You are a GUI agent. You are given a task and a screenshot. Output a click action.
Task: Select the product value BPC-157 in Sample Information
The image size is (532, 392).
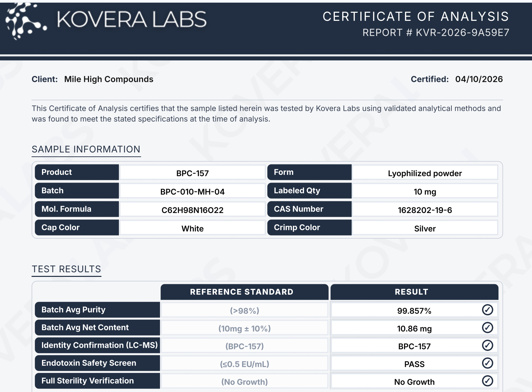tap(192, 173)
